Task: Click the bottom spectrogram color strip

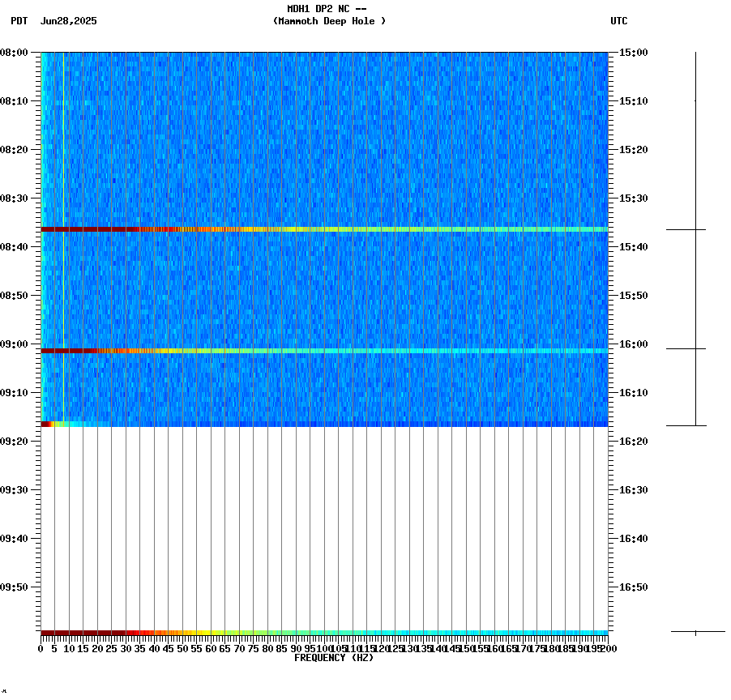Action: pyautogui.click(x=324, y=631)
